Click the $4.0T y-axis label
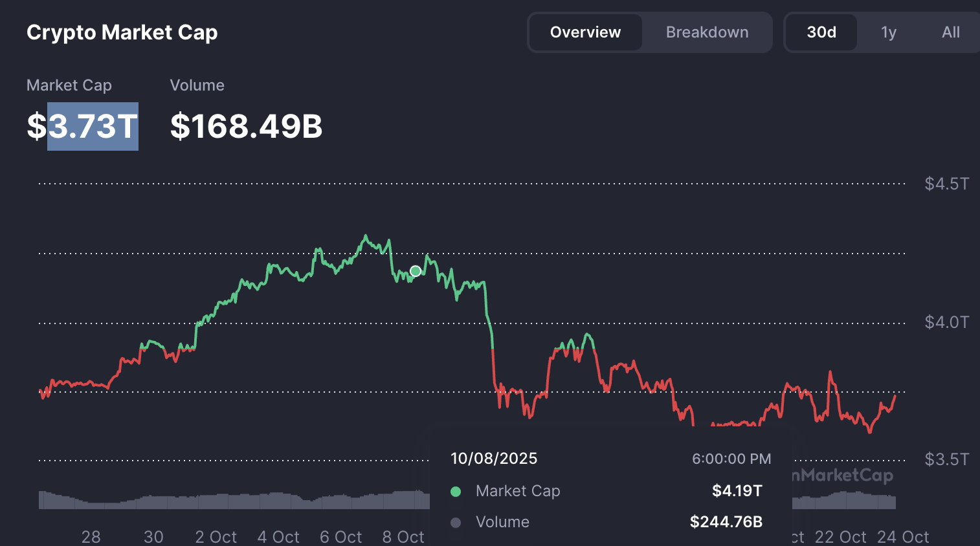 946,322
